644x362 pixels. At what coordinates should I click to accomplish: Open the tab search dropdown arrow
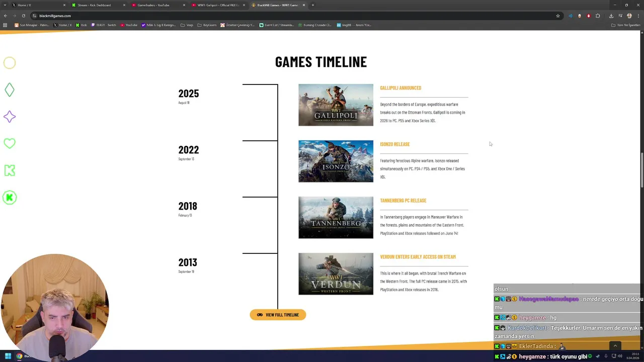tap(5, 5)
